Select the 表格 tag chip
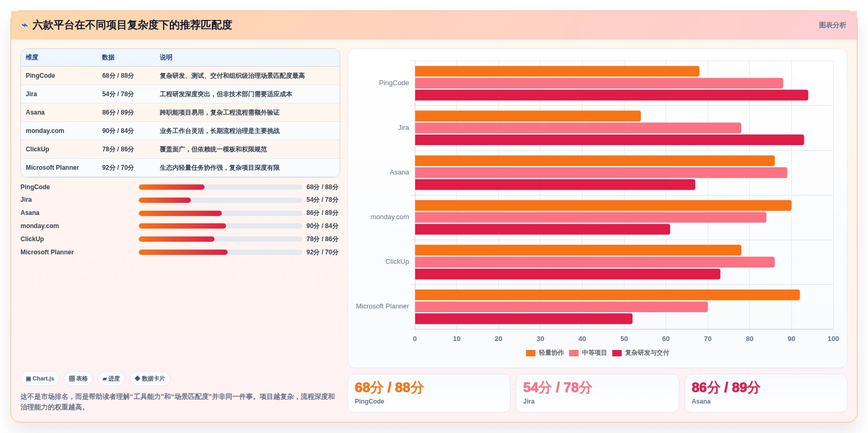868x433 pixels. (78, 378)
